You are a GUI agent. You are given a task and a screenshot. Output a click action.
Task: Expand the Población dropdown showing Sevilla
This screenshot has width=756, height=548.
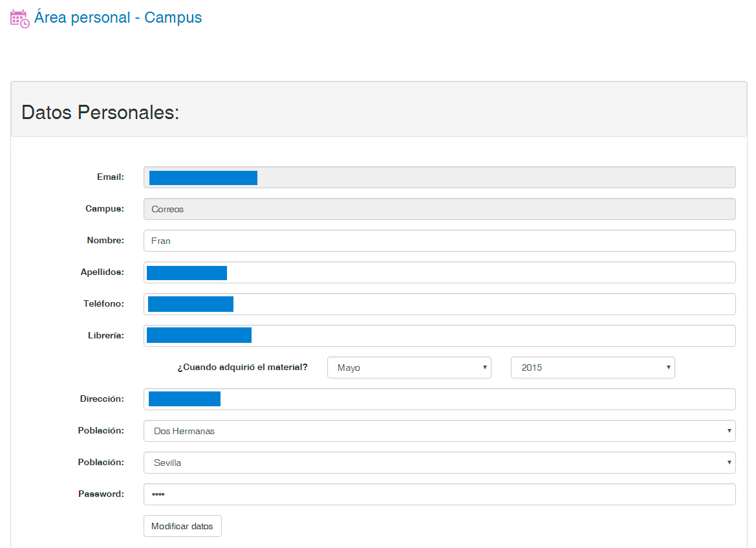pos(439,463)
